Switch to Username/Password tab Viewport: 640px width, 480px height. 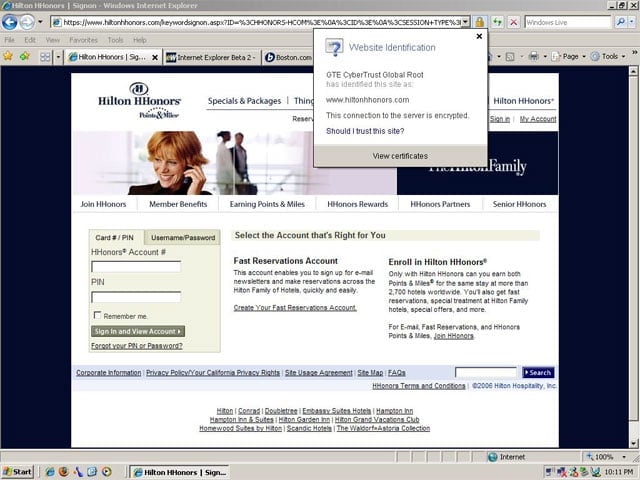point(183,238)
